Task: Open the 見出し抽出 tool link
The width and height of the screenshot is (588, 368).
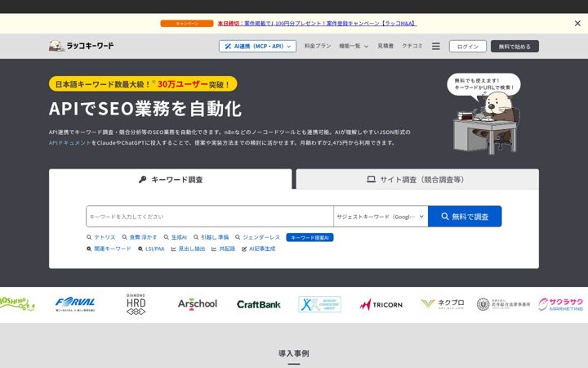Action: [188, 249]
